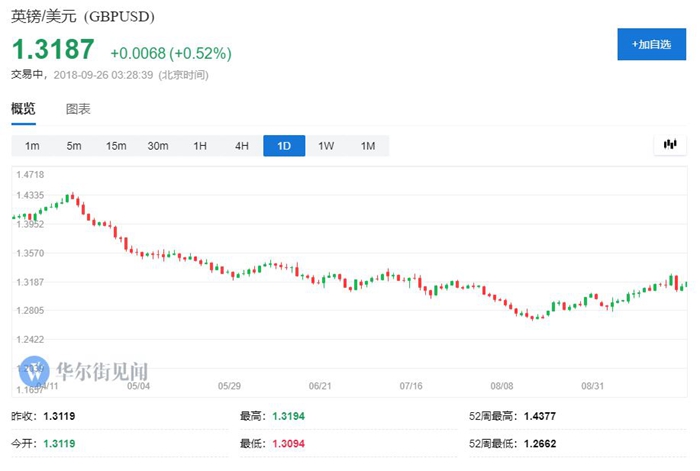The height and width of the screenshot is (471, 700).
Task: Choose the 1W weekly interval
Action: [326, 146]
